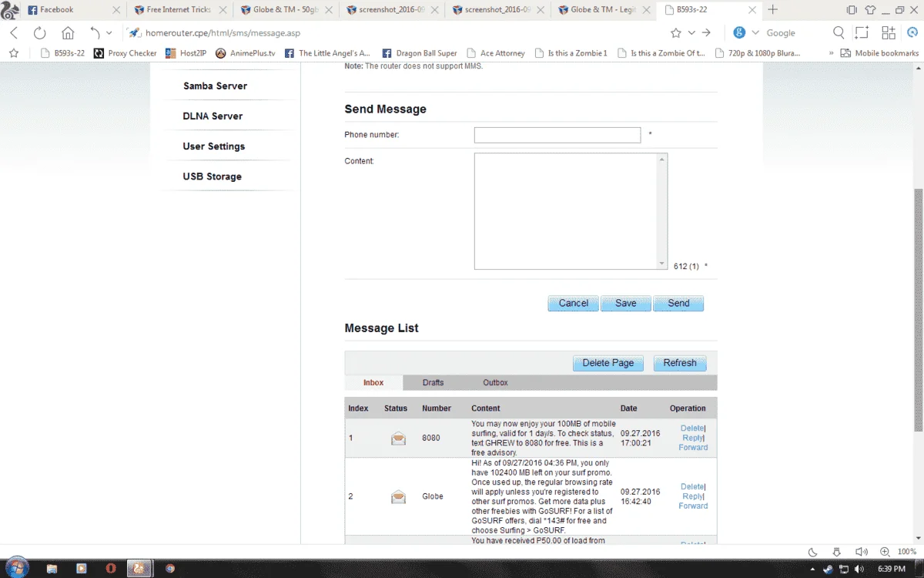The image size is (924, 578).
Task: Open a new tab with plus button
Action: [x=773, y=10]
